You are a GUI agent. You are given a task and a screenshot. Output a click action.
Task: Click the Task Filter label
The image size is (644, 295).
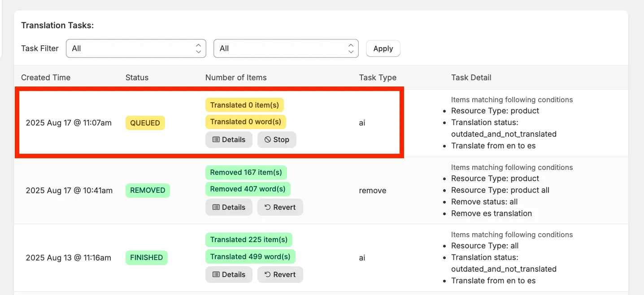click(40, 48)
